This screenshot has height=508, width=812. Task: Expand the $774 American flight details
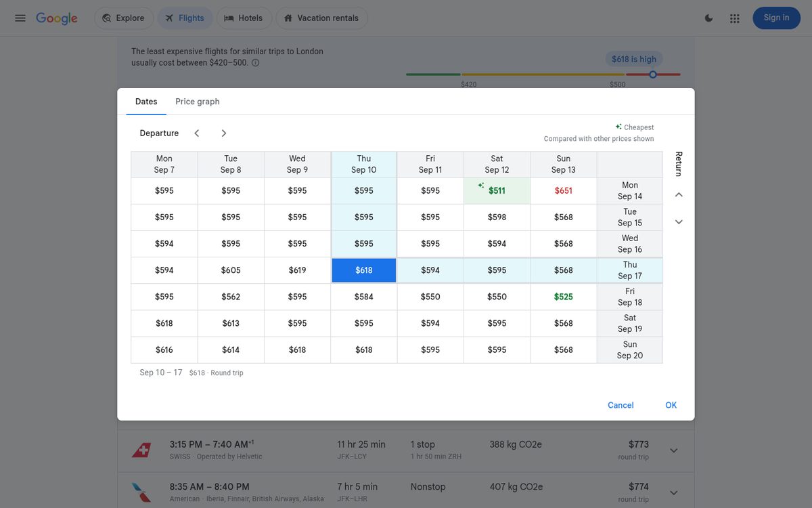pyautogui.click(x=673, y=492)
